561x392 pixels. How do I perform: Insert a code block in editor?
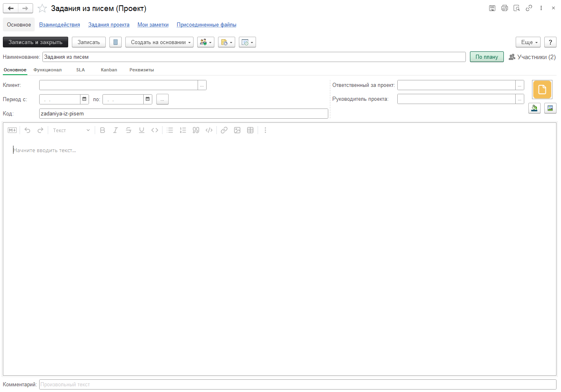pos(209,130)
